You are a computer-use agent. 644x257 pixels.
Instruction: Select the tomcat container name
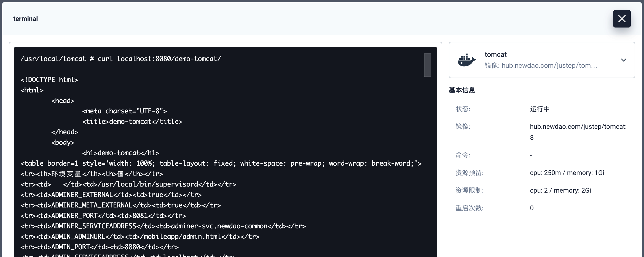pyautogui.click(x=495, y=54)
